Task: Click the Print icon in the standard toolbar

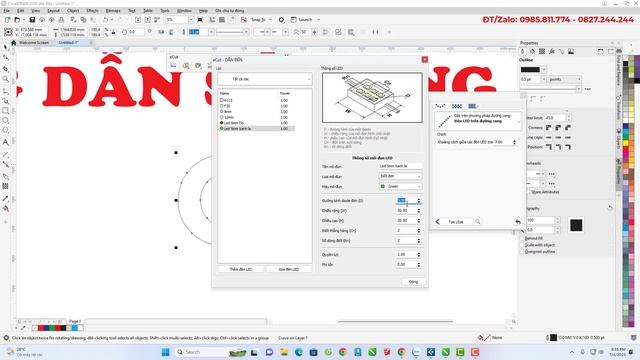Action: tap(61, 20)
